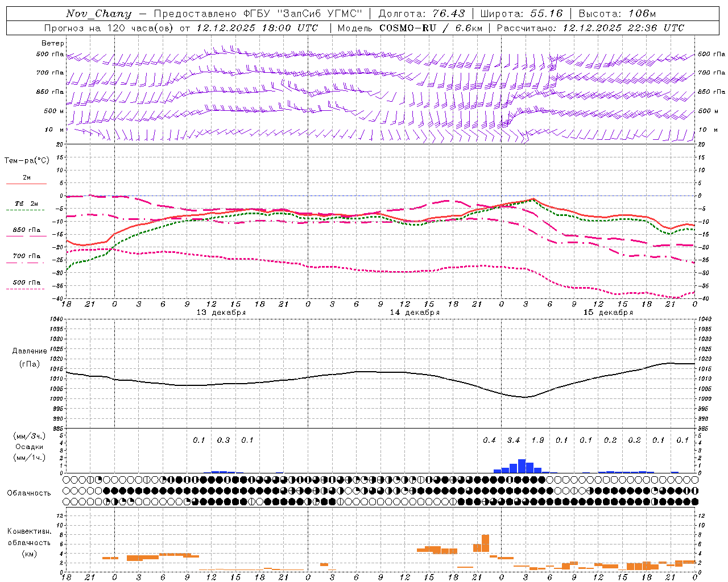
Task: Click the provider text "ФГБУ ЗапСиб УГМС"
Action: (x=304, y=14)
